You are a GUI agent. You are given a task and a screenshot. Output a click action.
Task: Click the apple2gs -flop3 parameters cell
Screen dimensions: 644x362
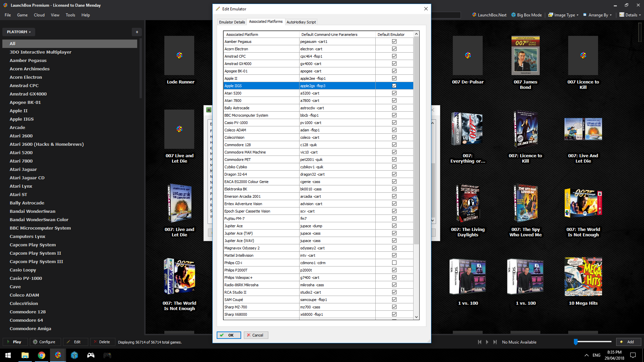(x=337, y=86)
